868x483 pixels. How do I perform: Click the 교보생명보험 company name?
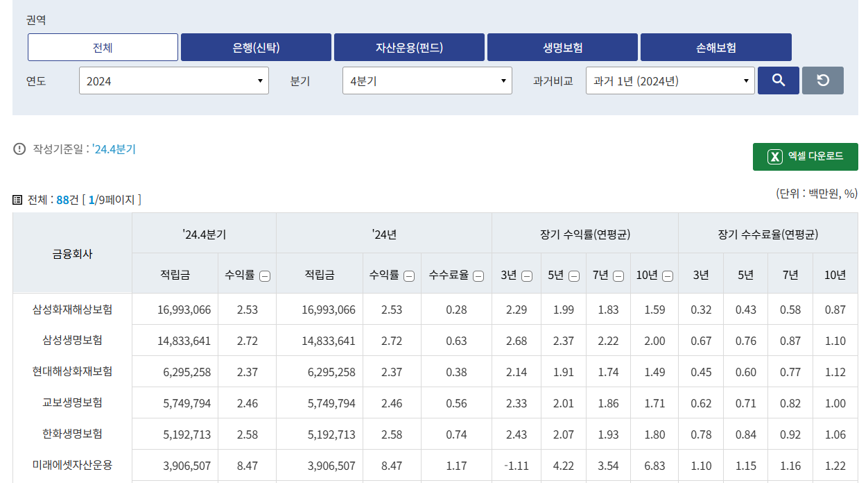[72, 402]
